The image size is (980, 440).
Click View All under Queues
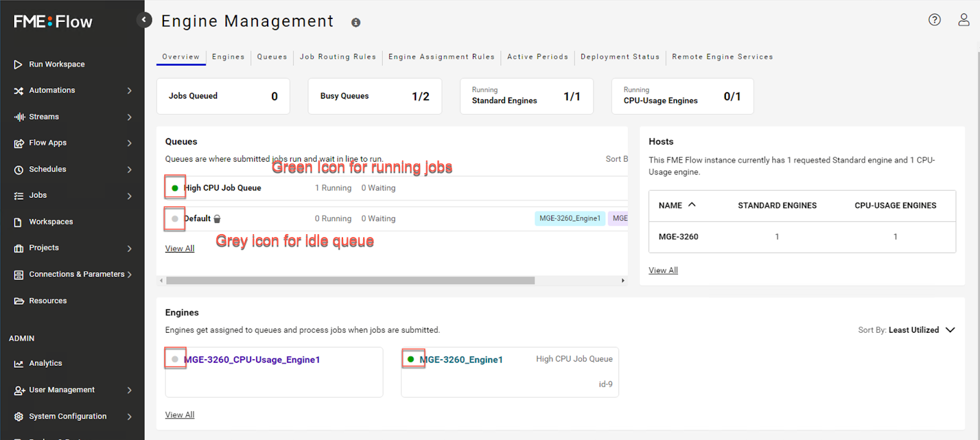pyautogui.click(x=179, y=248)
